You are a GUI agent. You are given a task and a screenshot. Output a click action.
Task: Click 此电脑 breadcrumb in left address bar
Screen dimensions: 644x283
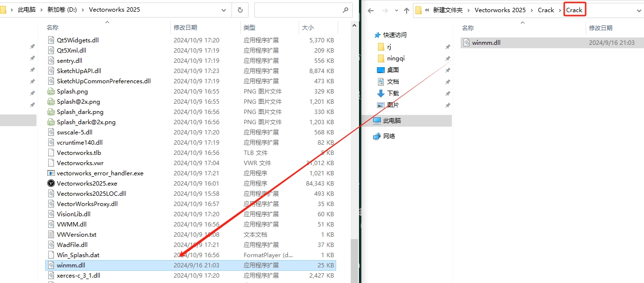tap(27, 10)
